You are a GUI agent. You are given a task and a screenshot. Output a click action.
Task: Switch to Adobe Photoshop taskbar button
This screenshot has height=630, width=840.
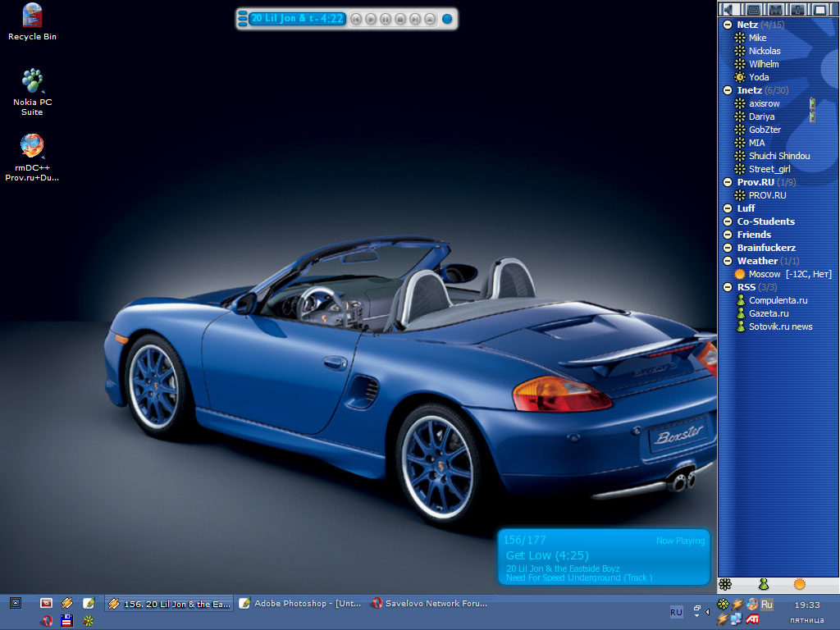click(x=300, y=603)
